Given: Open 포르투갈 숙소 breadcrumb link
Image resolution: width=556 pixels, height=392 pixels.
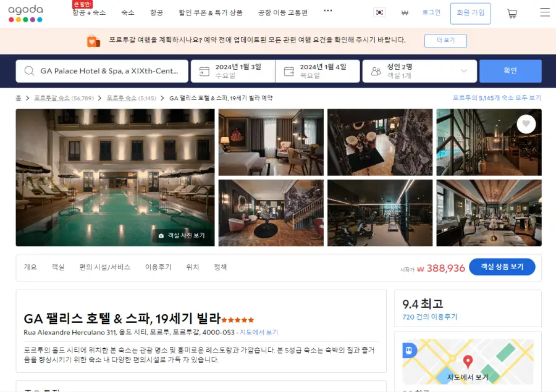Looking at the screenshot, I should (52, 98).
